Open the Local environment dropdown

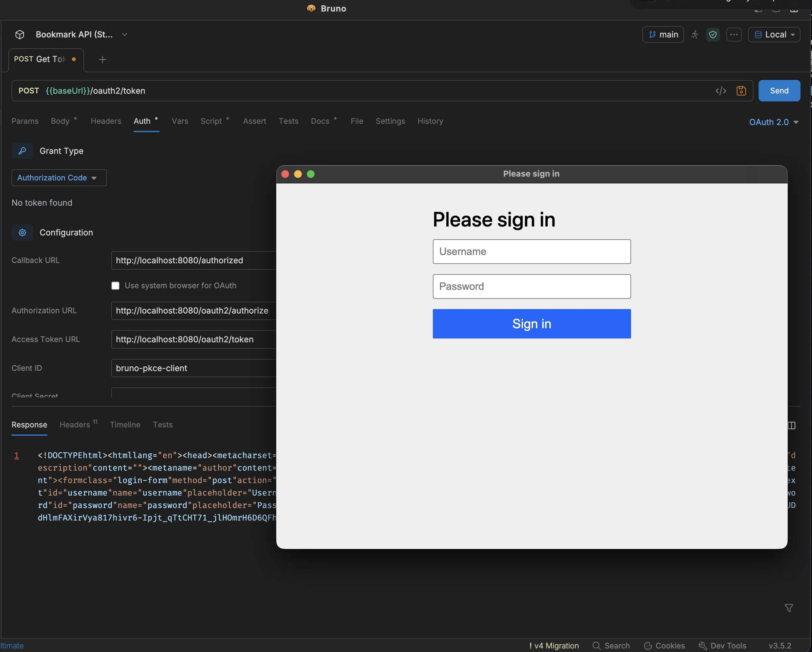[x=774, y=35]
